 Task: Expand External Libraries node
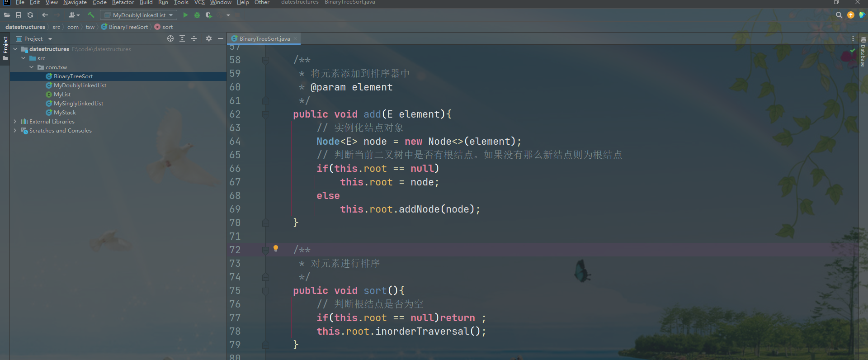click(x=15, y=121)
